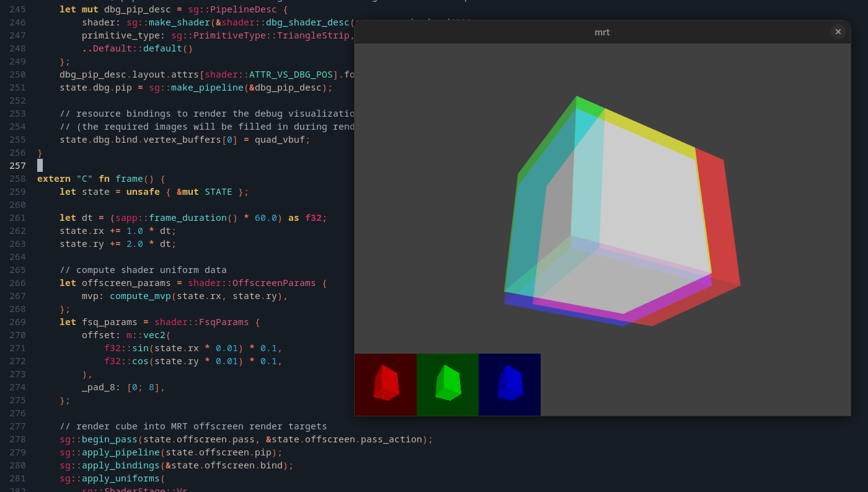Click line number 257 in the gutter
This screenshot has height=492, width=868.
pyautogui.click(x=17, y=166)
